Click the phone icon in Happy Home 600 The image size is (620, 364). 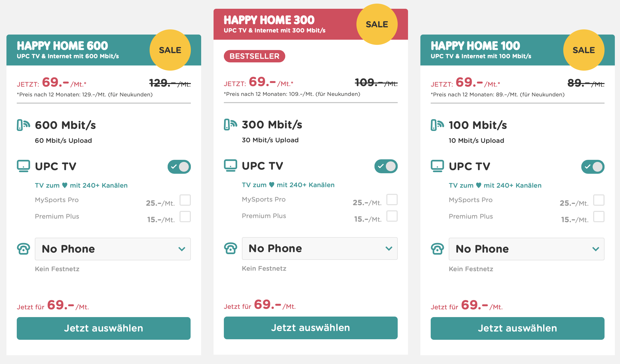pyautogui.click(x=23, y=249)
